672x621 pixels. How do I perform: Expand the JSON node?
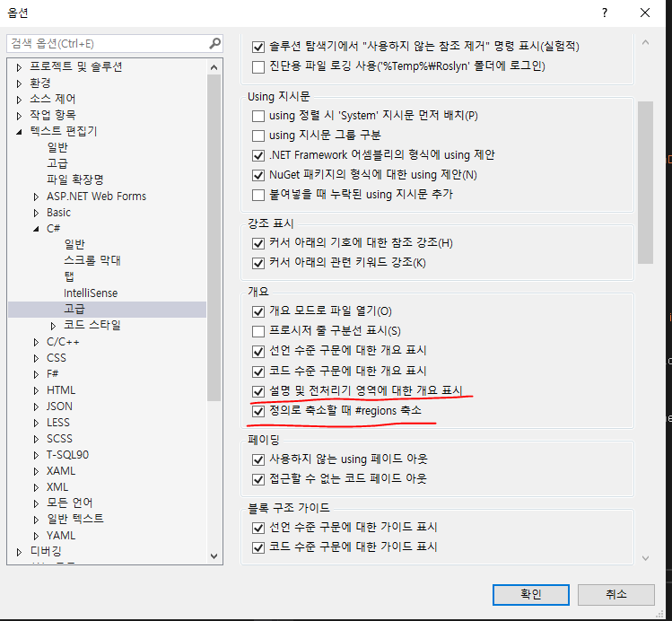[x=36, y=407]
